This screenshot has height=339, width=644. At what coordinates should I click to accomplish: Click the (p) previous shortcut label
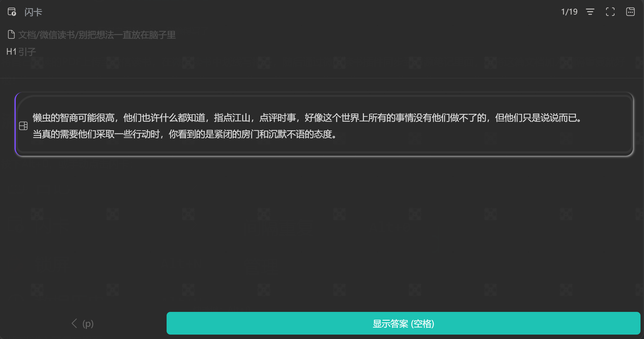(88, 324)
